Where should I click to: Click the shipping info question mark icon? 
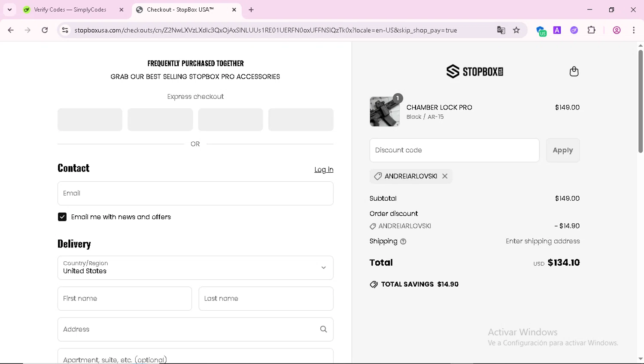(x=403, y=242)
